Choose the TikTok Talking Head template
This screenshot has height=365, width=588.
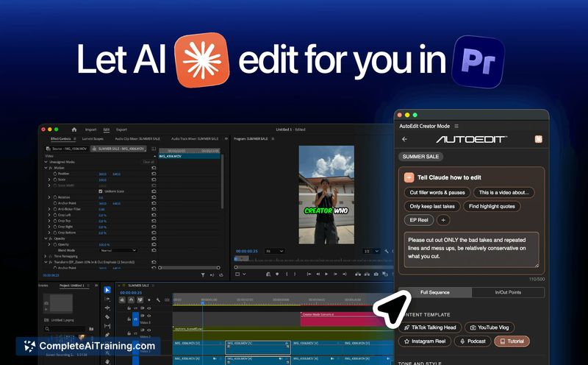(x=430, y=327)
